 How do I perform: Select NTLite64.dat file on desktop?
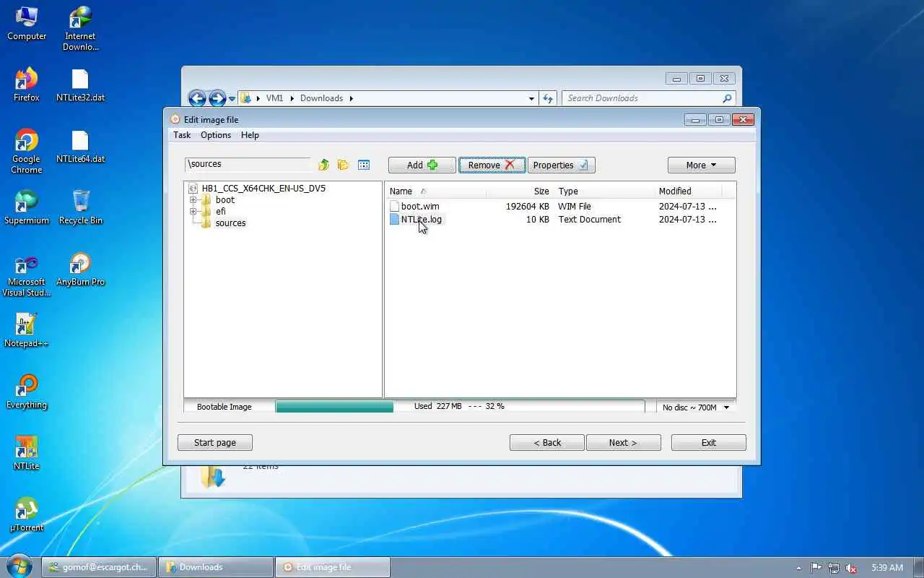click(x=80, y=147)
